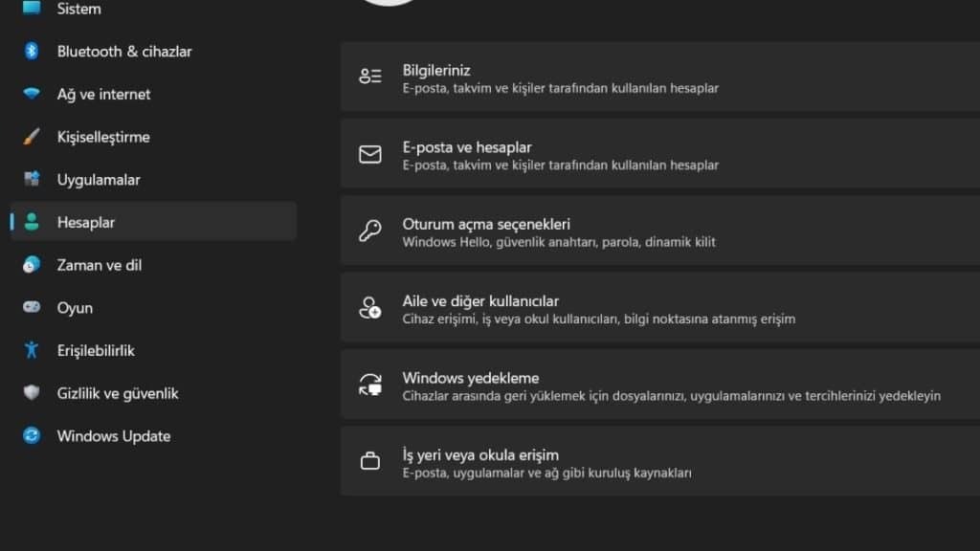
Task: Click the envelope icon for E-posta ve hesaplar
Action: coord(370,154)
